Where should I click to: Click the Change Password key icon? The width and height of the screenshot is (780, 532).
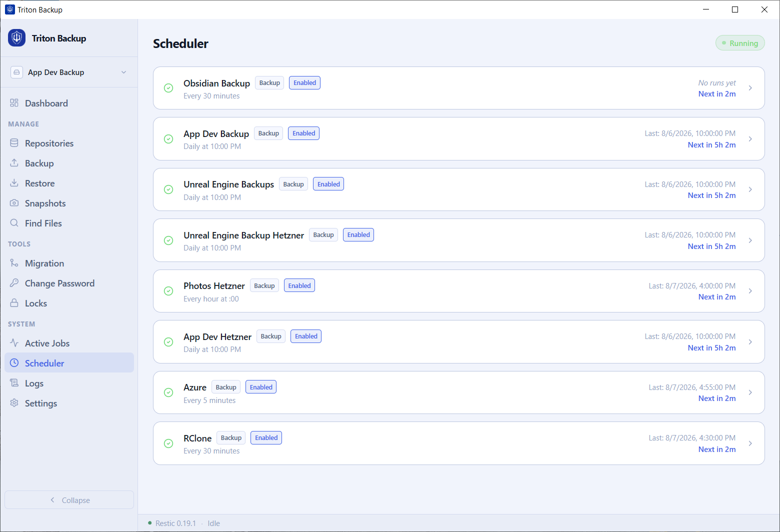[x=14, y=283]
